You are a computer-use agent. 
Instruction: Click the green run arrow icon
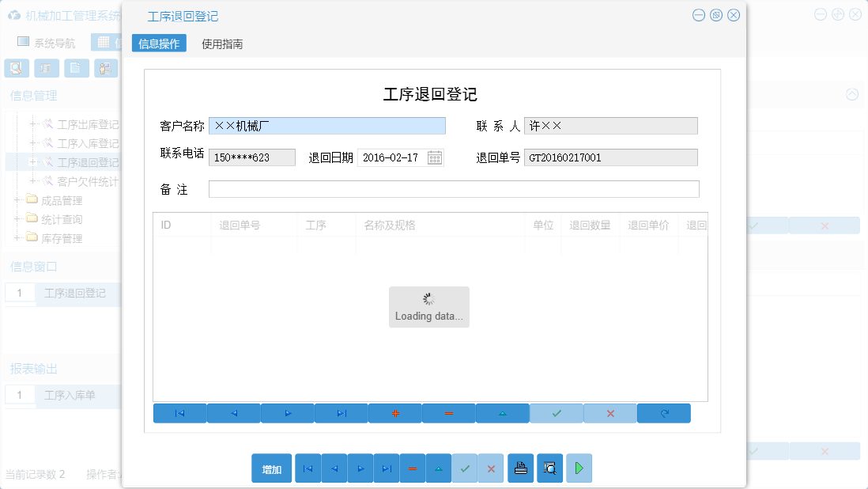579,468
